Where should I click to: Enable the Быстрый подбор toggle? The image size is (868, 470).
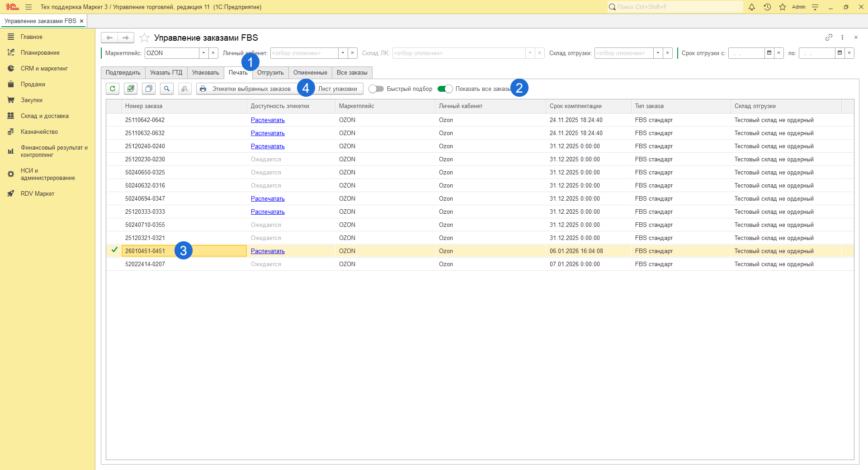tap(376, 89)
